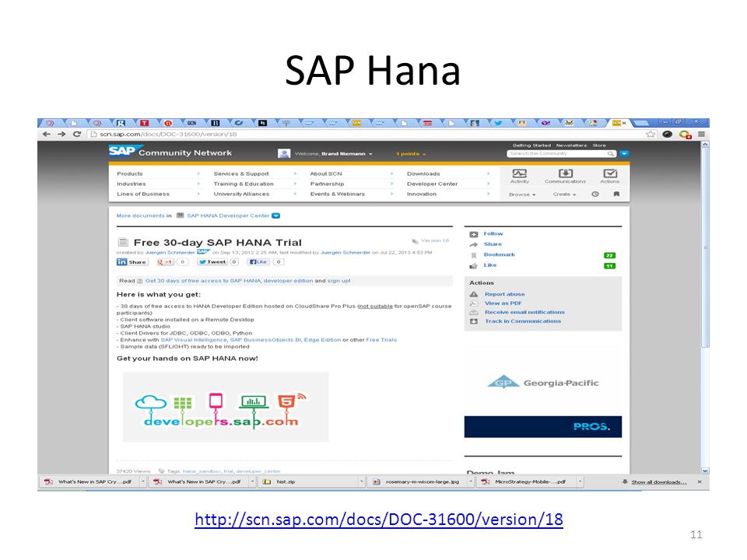Screen dimensions: 747x560
Task: Click Report abuse under Actions
Action: point(504,294)
